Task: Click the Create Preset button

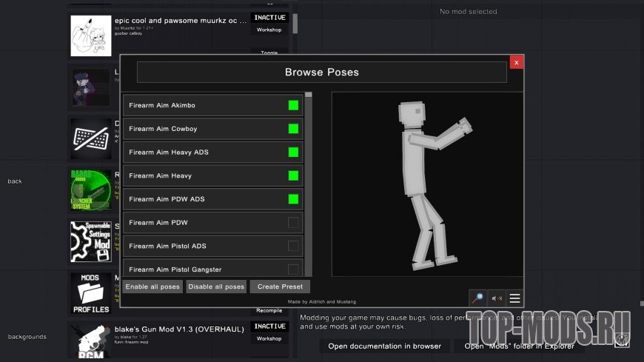Action: [280, 286]
